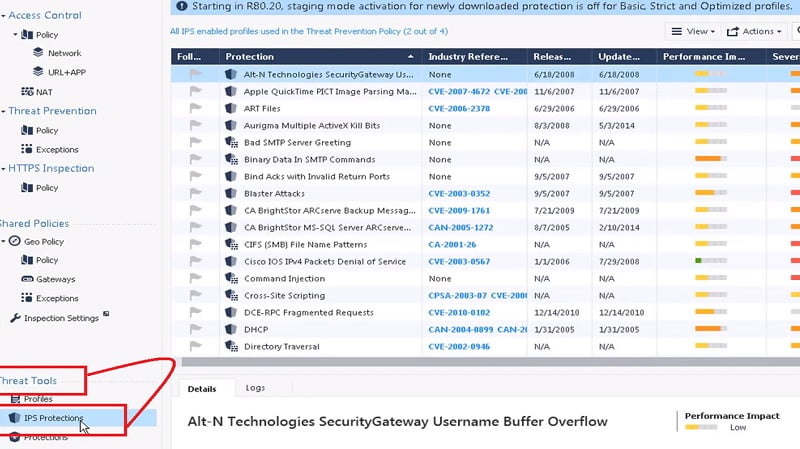Click performance impact bar for DHCP row
The image size is (800, 449).
point(711,329)
